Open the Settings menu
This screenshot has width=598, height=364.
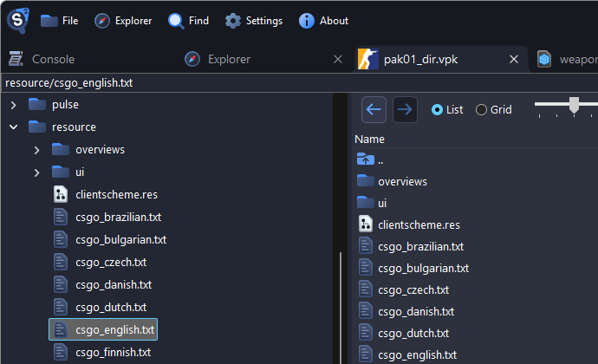tap(254, 21)
